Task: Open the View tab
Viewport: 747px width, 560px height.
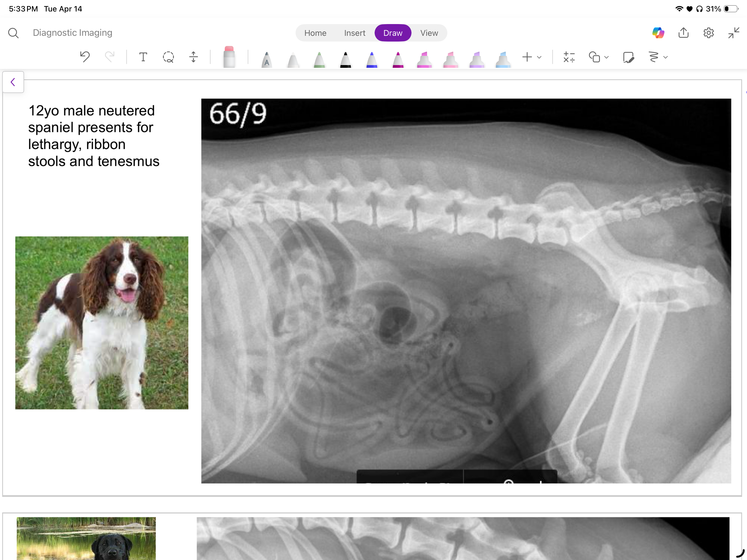Action: click(x=429, y=33)
